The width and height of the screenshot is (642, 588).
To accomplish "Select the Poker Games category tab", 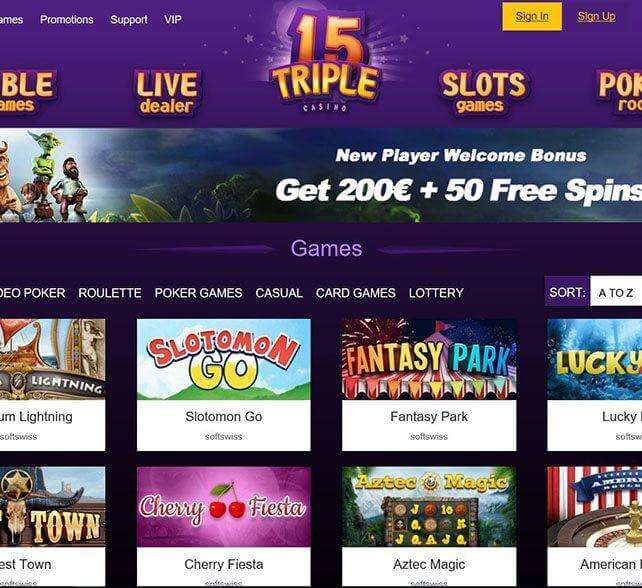I will click(198, 293).
